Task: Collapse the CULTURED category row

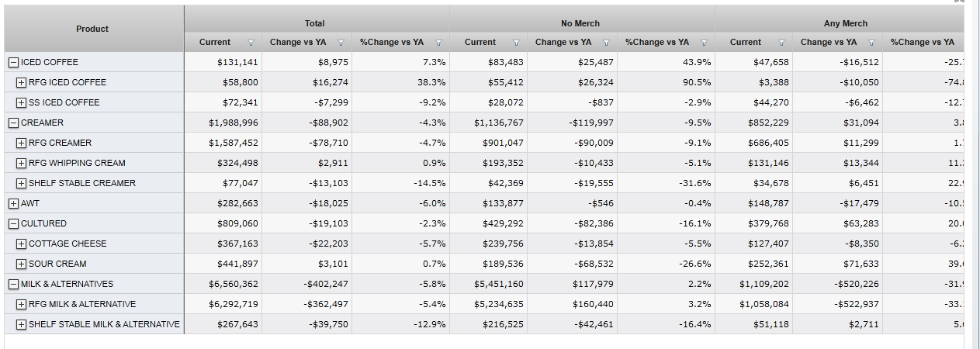Action: click(x=13, y=224)
